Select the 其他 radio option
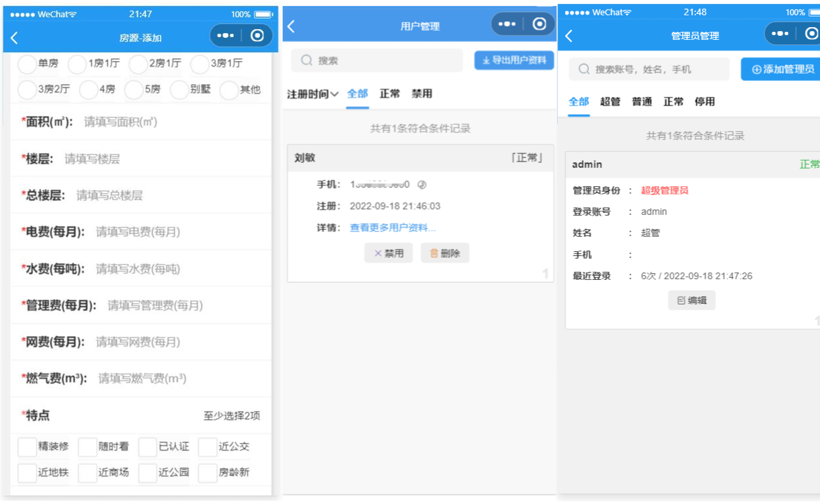 229,90
